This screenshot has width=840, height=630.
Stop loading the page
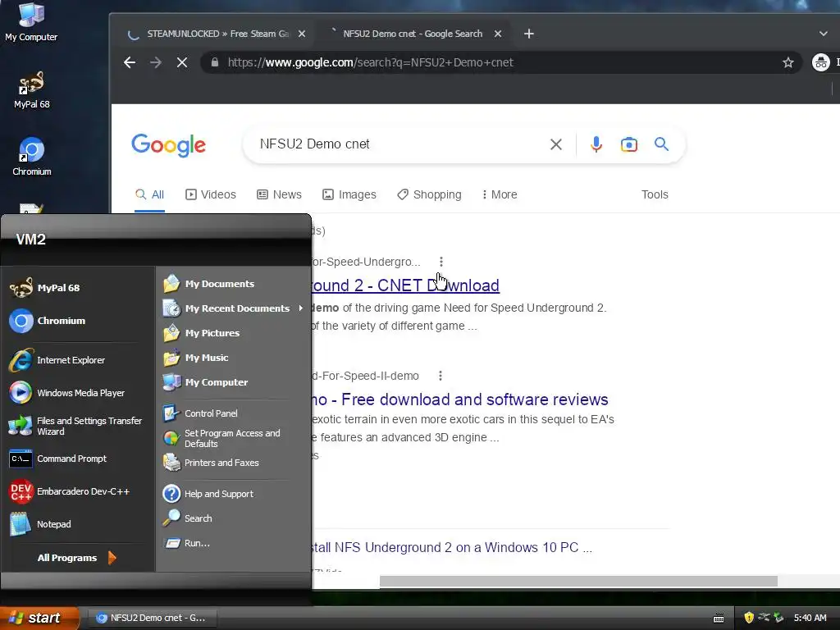pos(182,62)
